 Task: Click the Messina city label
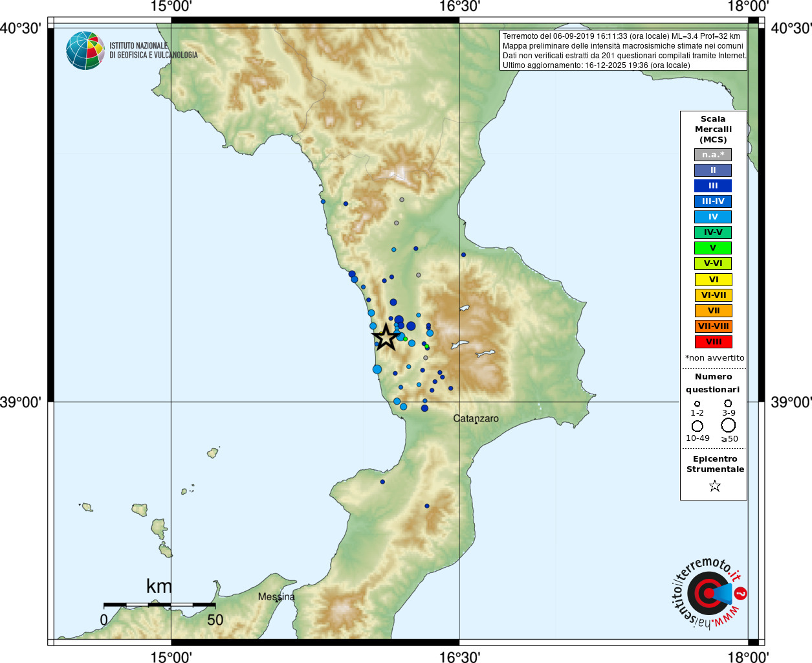click(x=276, y=596)
